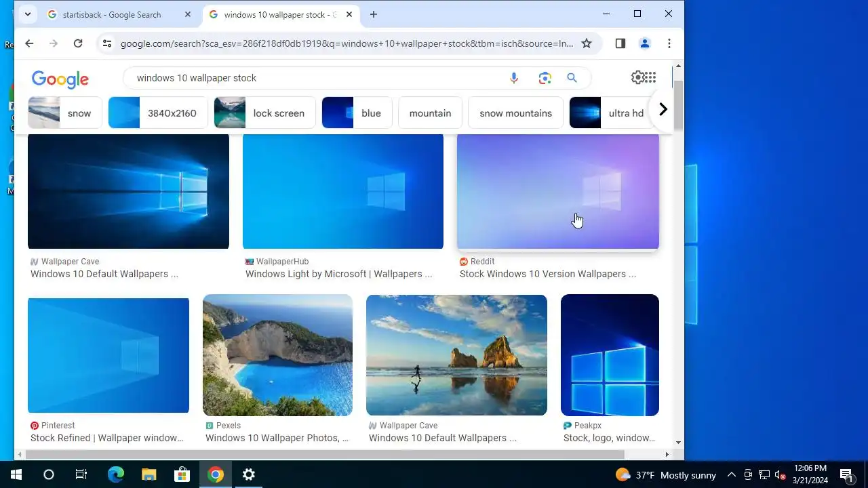Close the windows 10 wallpaper stock tab
This screenshot has height=488, width=868.
point(349,14)
